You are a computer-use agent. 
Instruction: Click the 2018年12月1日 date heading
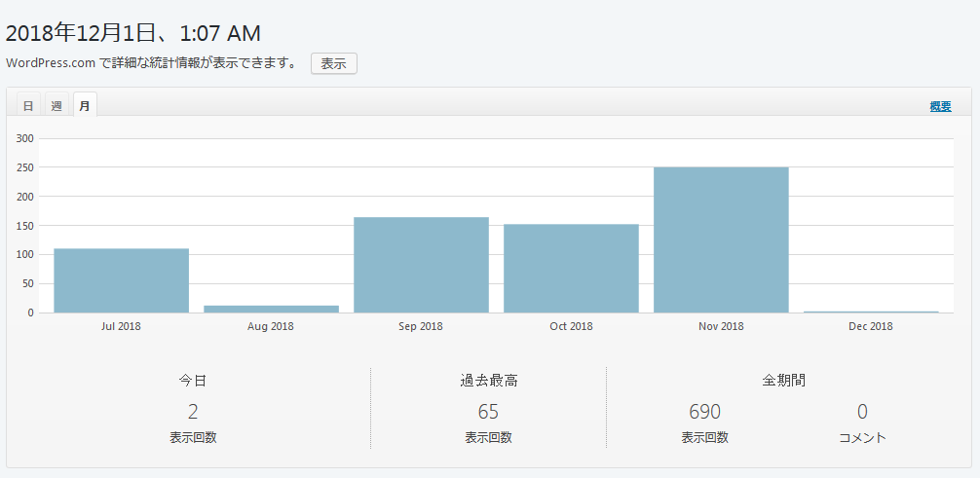pos(133,33)
